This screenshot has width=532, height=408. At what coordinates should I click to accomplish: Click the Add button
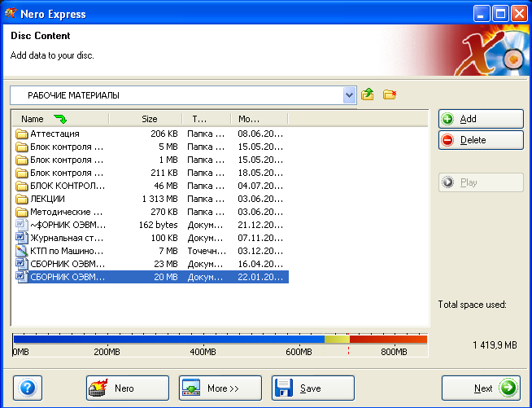coord(481,119)
